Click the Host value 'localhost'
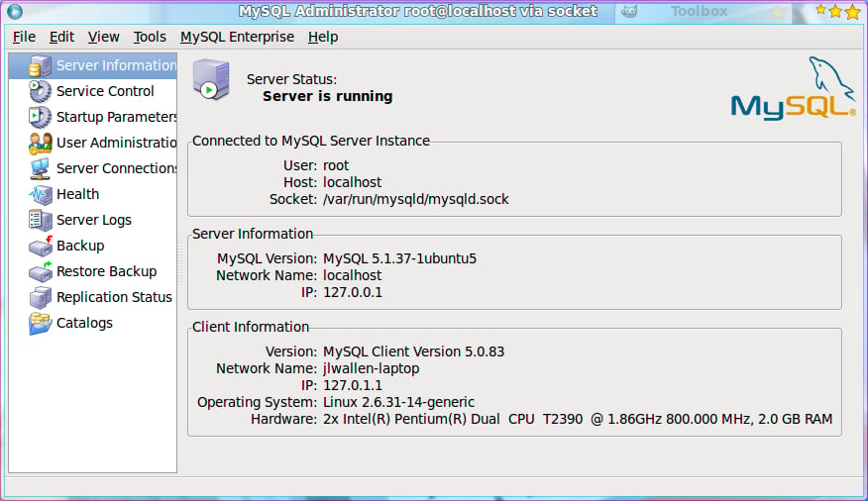 [352, 182]
